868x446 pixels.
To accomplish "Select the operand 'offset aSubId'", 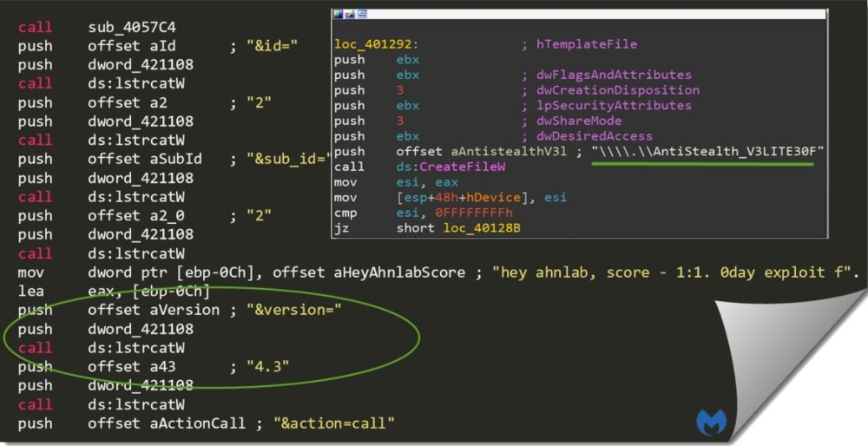I will click(x=144, y=159).
